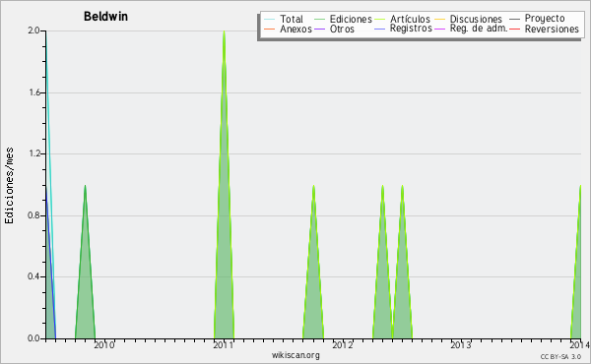The height and width of the screenshot is (364, 591).
Task: Click the orange Anexos legend line swatch
Action: coord(270,29)
